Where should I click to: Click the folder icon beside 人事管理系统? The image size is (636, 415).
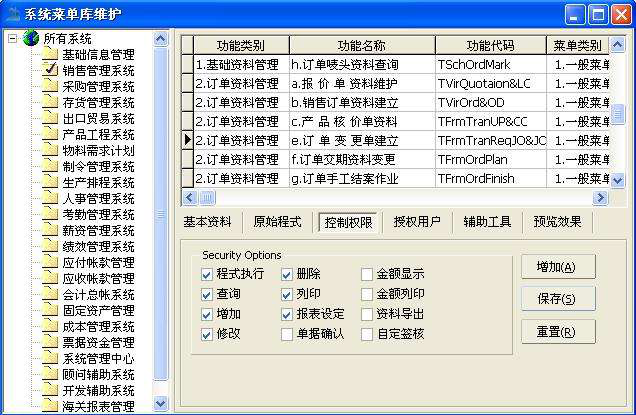point(51,198)
